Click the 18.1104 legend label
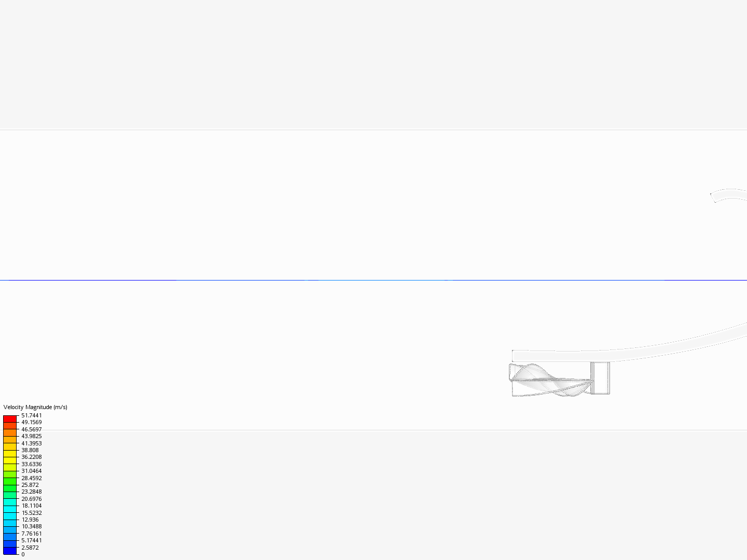 coord(32,506)
